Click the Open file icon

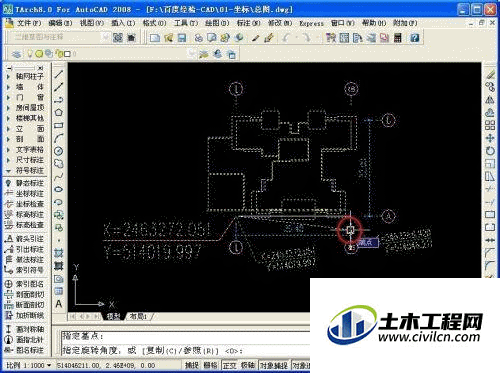point(168,38)
